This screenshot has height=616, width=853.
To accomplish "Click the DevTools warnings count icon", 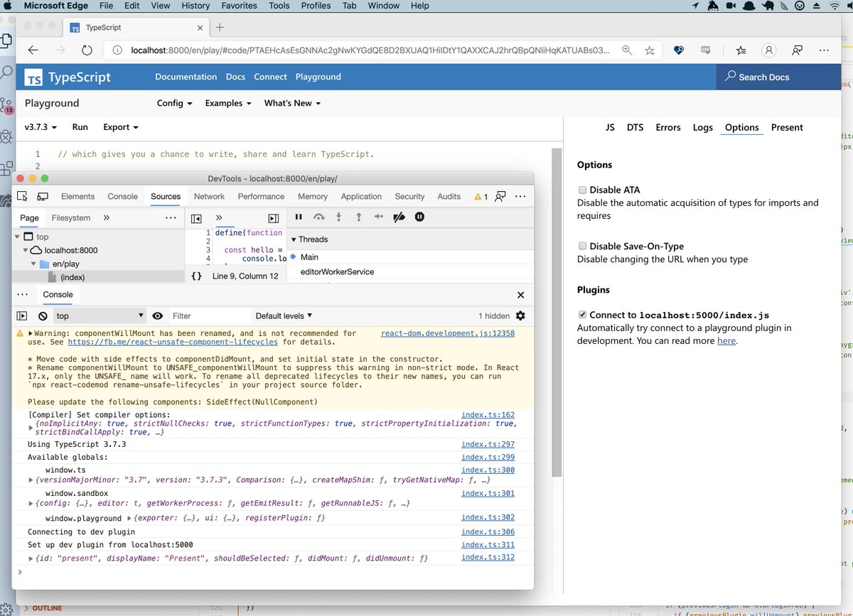I will 481,197.
